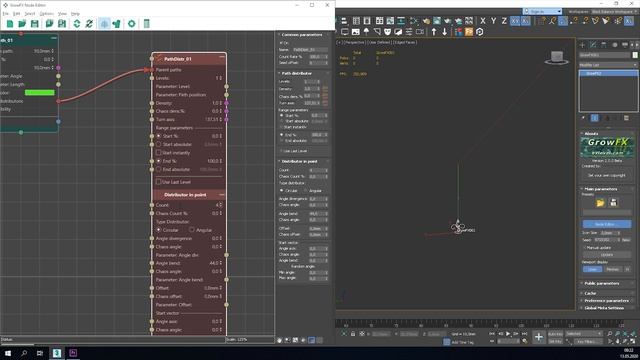640x360 pixels.
Task: Click the viewcube at the viewport corner
Action: click(x=557, y=58)
